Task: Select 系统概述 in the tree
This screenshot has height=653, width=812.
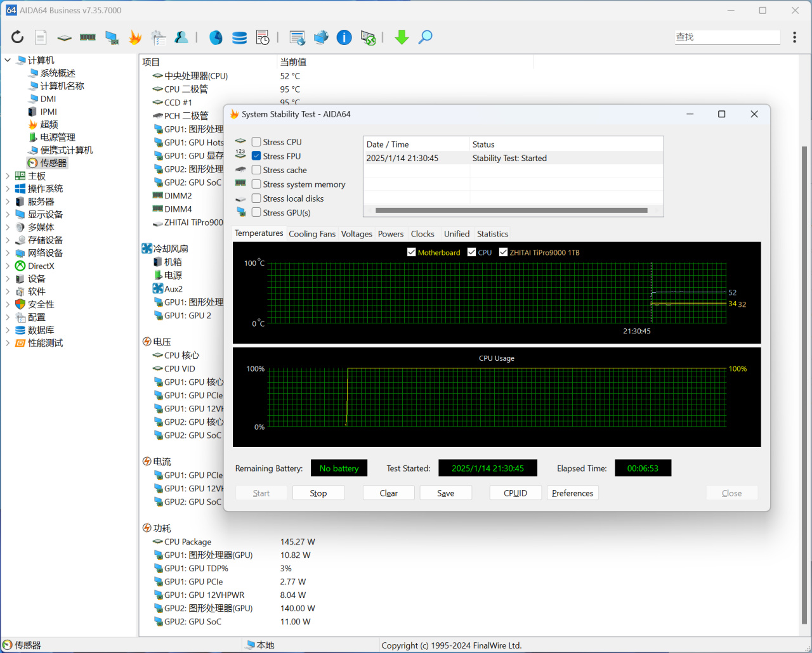Action: [x=58, y=73]
